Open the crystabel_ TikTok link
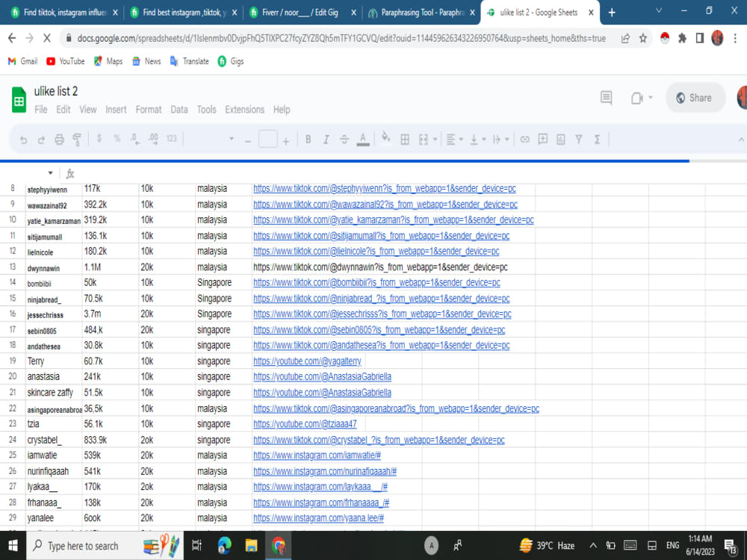 (x=379, y=440)
